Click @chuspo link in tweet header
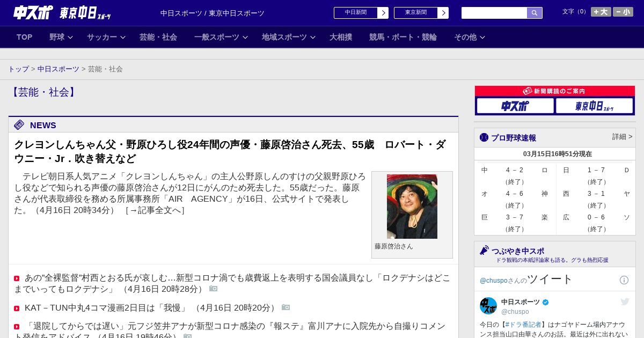 tap(493, 281)
